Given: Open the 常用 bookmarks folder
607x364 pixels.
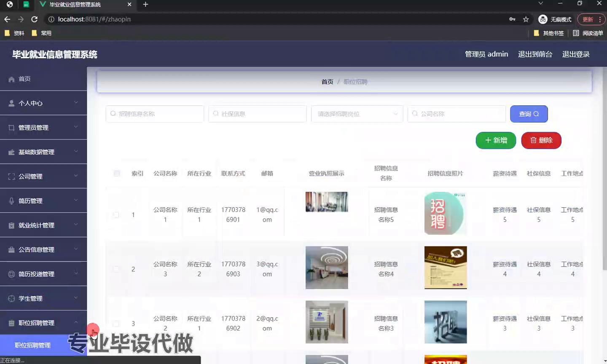Looking at the screenshot, I should click(41, 33).
